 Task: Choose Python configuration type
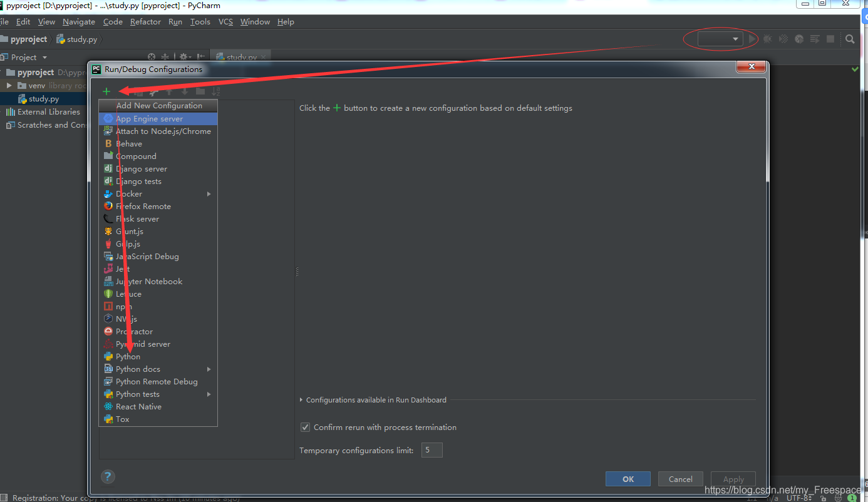158,356
